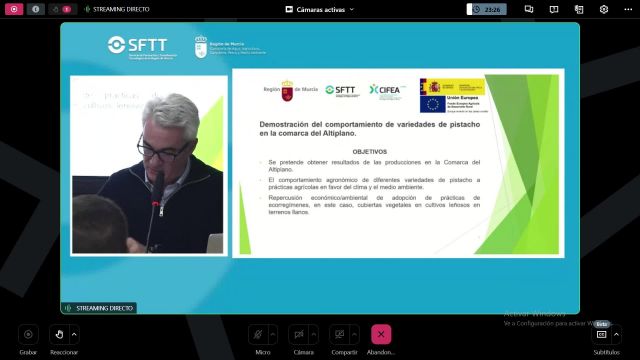Expand microphone options chevron
Screen dimensions: 640x360
click(273, 335)
